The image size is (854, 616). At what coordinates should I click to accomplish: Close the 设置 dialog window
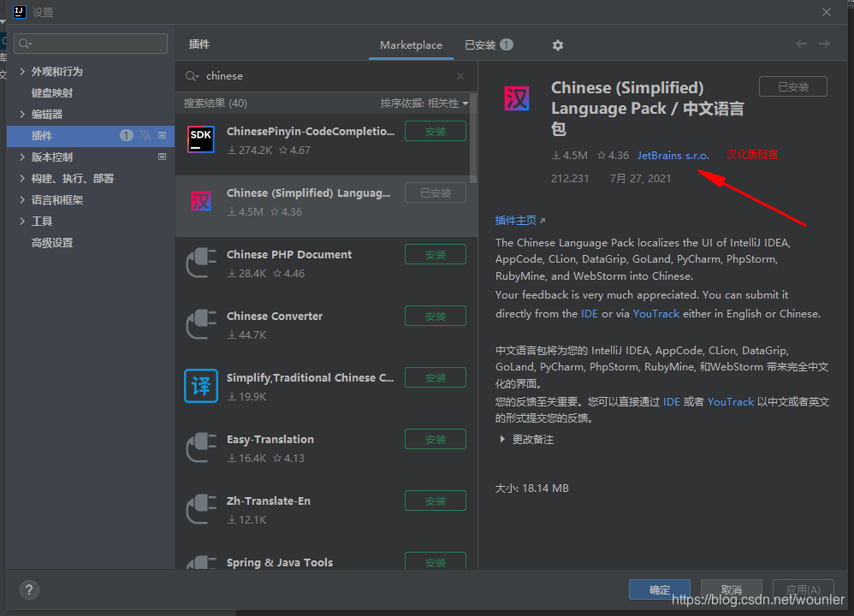(x=827, y=12)
